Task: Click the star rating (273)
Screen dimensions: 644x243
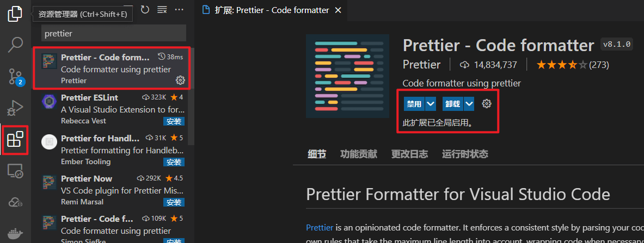Action: pos(573,65)
